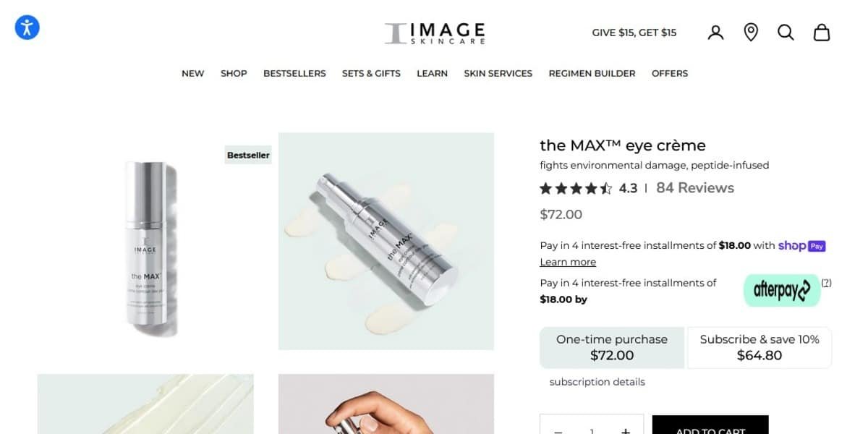The image size is (868, 434).
Task: Open the shopping bag cart icon
Action: (822, 33)
